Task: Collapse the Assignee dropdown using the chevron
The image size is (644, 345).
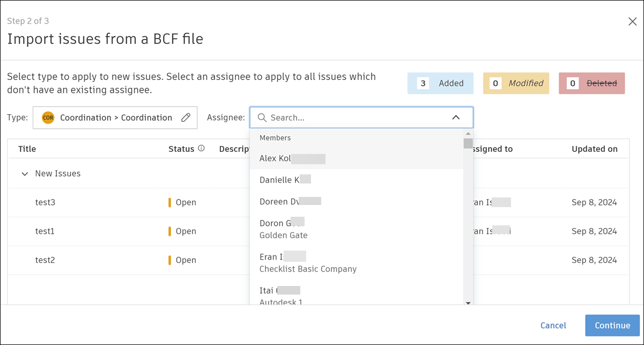Action: click(456, 118)
